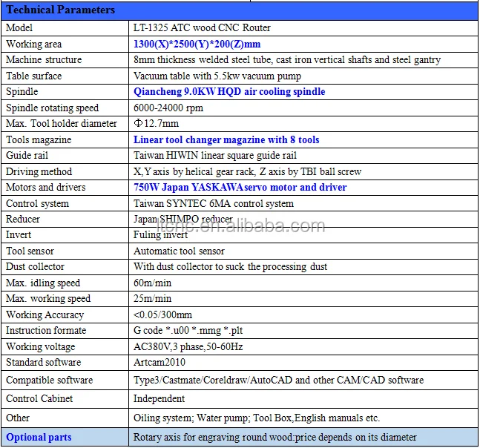Click the 'Dust collector' label
The width and height of the screenshot is (480, 448).
pyautogui.click(x=35, y=267)
